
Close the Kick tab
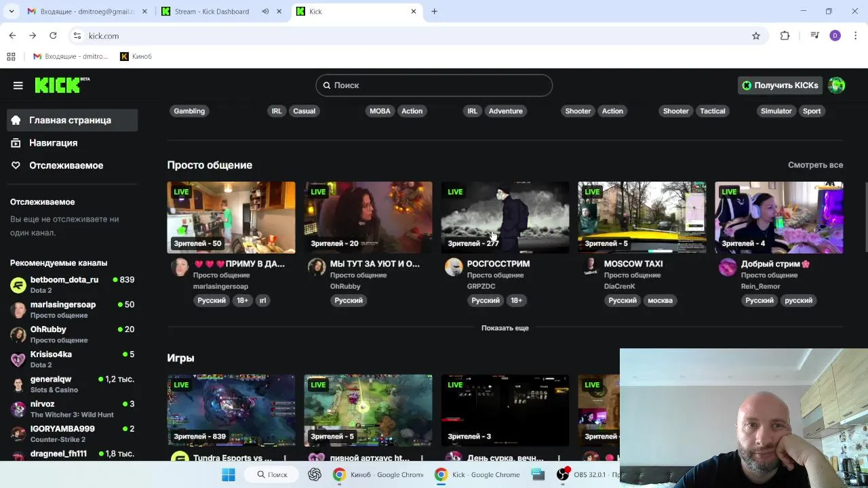[x=414, y=12]
